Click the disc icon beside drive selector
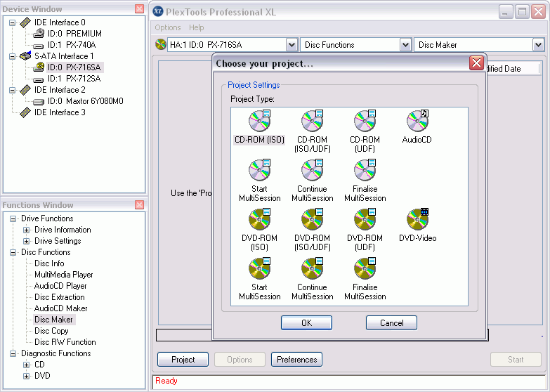 161,44
